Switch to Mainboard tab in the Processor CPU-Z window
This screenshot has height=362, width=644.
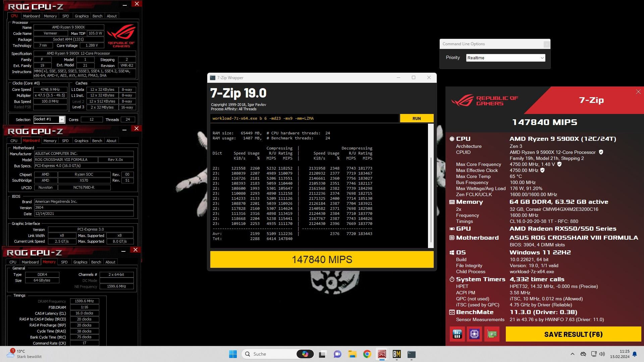tap(32, 16)
